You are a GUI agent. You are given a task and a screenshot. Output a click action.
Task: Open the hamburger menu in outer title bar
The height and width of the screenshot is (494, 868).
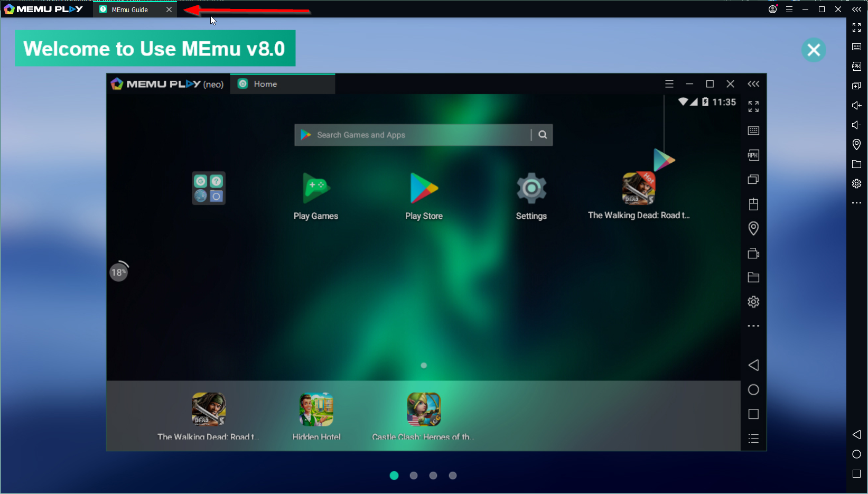789,10
